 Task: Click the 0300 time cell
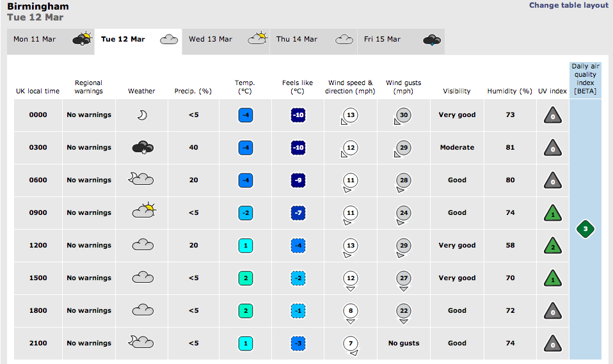click(38, 147)
